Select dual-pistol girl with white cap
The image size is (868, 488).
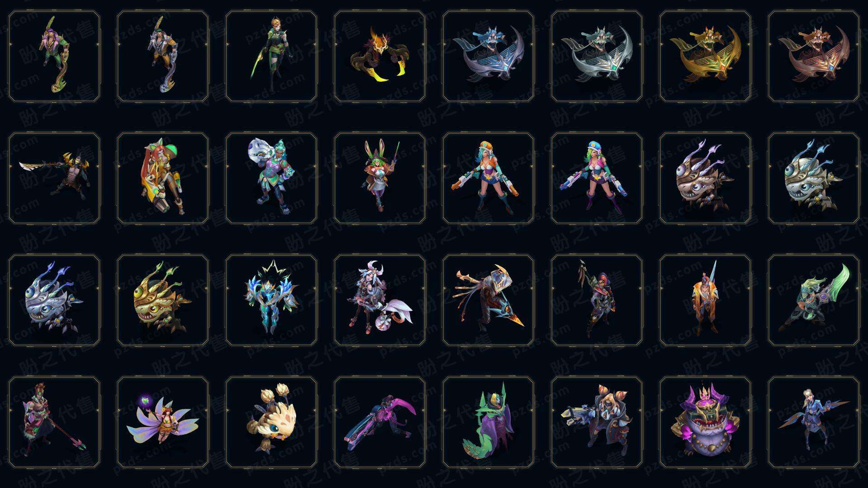pos(597,178)
